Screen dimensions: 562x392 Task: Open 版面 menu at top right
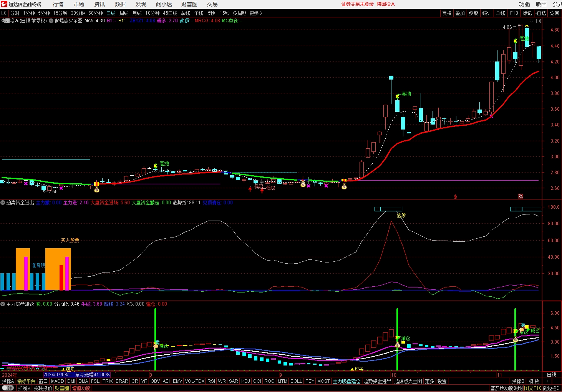click(x=541, y=4)
